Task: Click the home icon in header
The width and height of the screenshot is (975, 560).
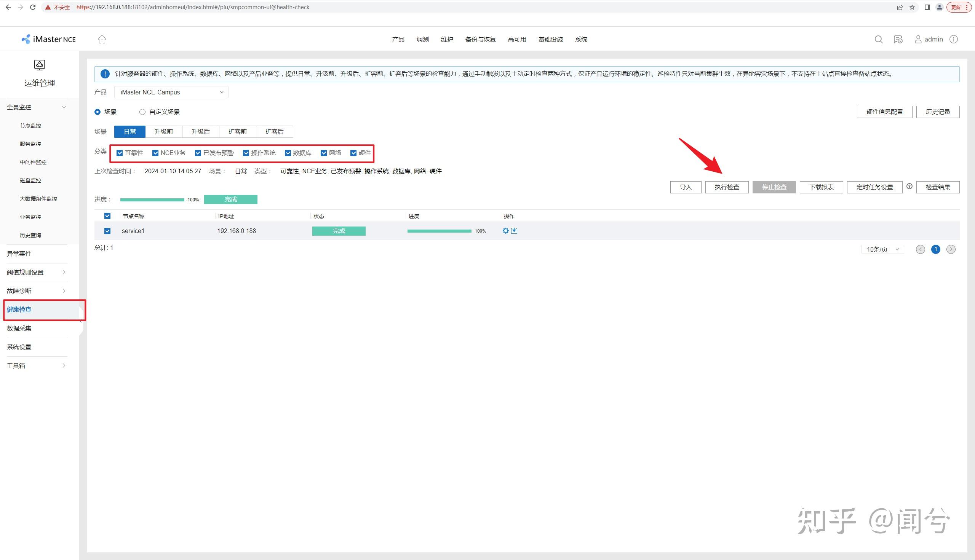Action: click(x=102, y=39)
